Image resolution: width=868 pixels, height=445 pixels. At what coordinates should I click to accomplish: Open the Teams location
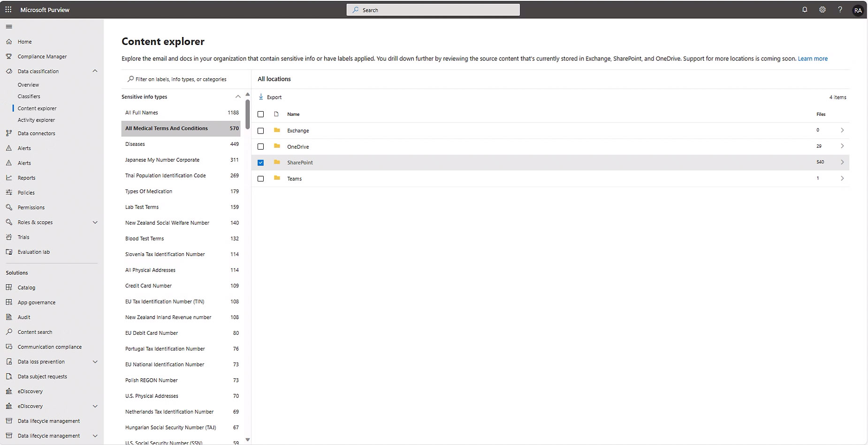point(294,179)
